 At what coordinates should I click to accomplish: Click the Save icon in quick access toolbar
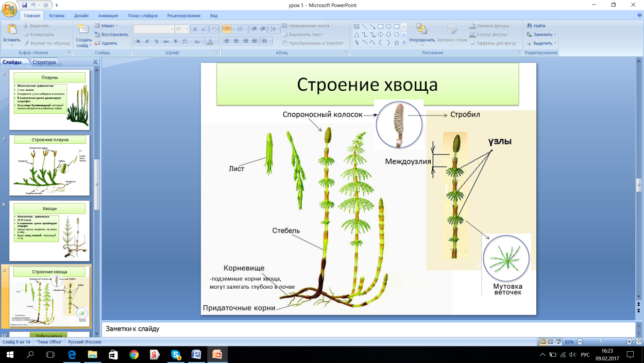click(x=25, y=5)
